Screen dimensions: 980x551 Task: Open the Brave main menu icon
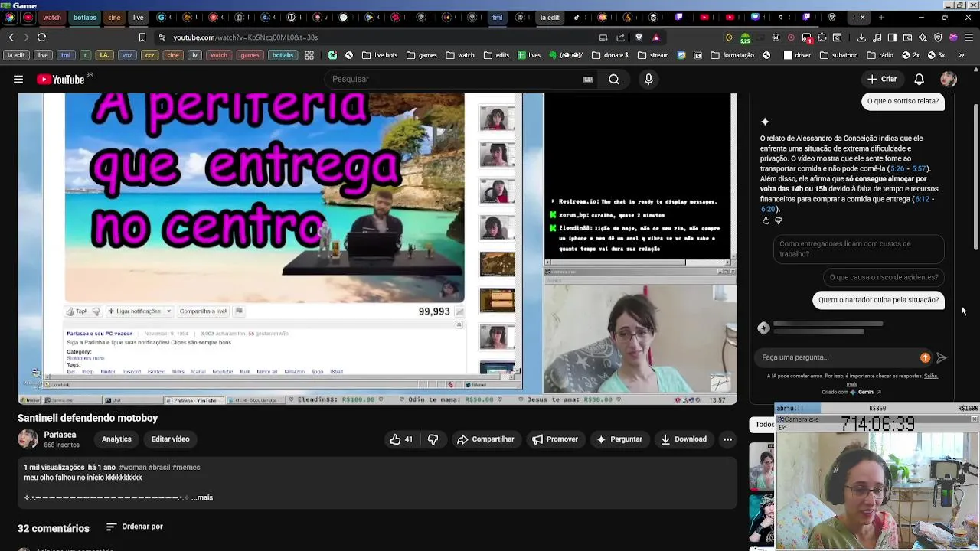point(969,37)
